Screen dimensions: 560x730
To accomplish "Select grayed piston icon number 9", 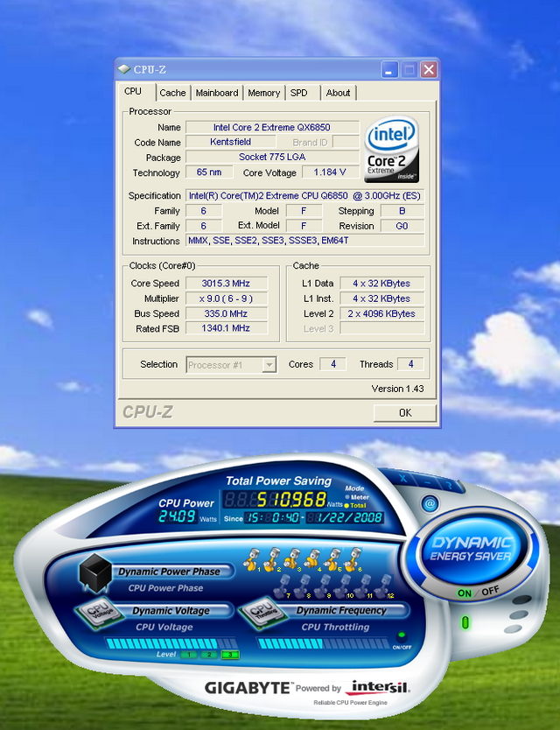I will coord(323,586).
